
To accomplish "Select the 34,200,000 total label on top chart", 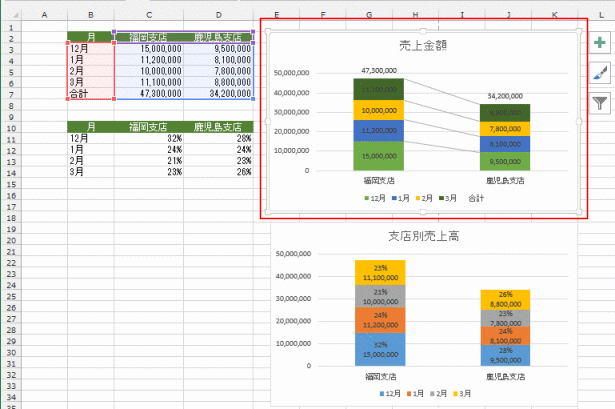I will (x=505, y=96).
